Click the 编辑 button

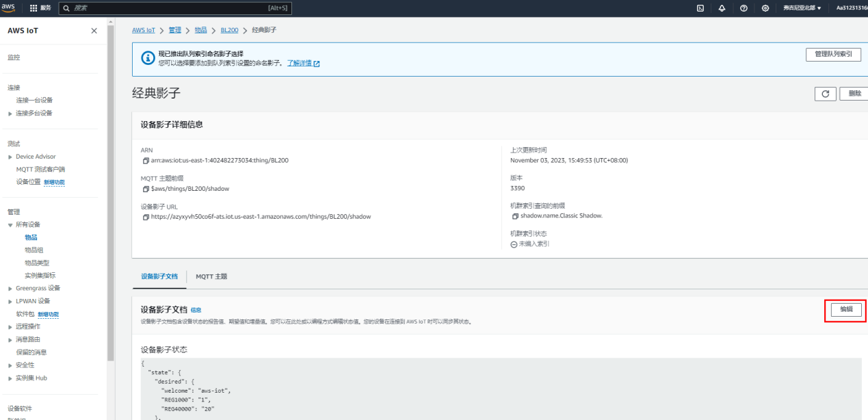click(x=846, y=310)
